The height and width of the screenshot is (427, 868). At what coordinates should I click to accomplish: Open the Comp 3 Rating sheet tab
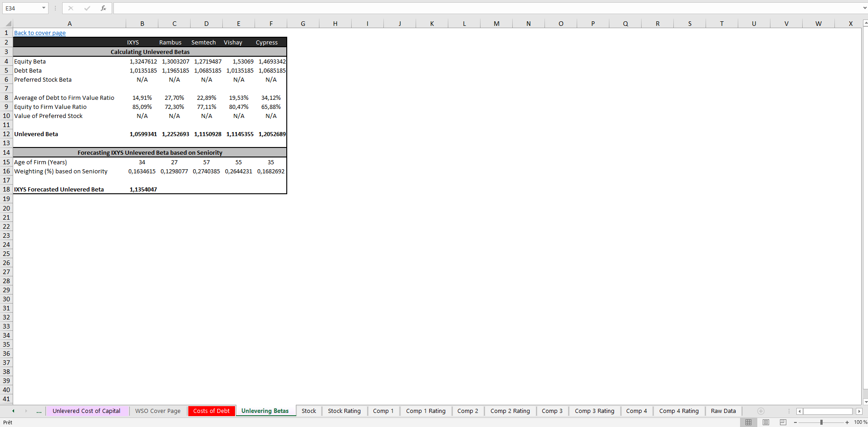(x=594, y=411)
